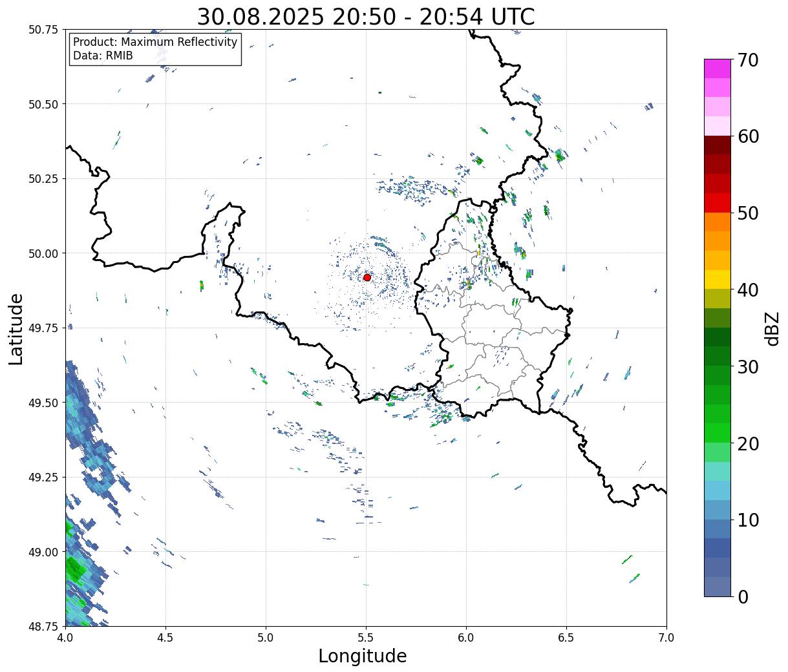Click the colorbar tick label 0
This screenshot has height=672, width=788.
click(x=743, y=597)
